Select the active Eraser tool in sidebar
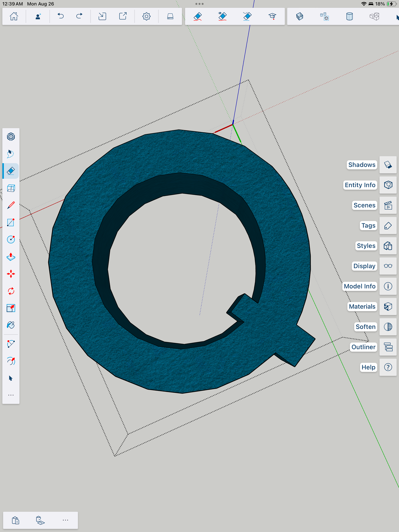This screenshot has height=532, width=399. pos(11,171)
